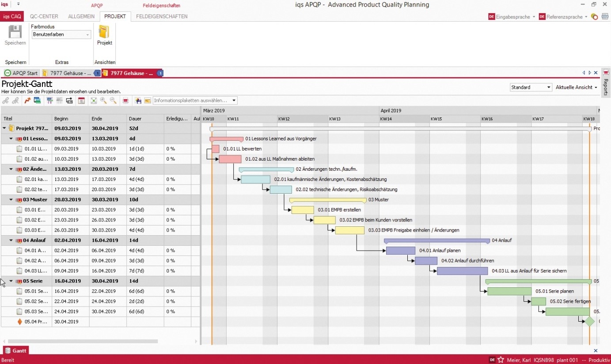Collapse the 05 Serie project group
Viewport: 611px width, 364px height.
tap(11, 281)
